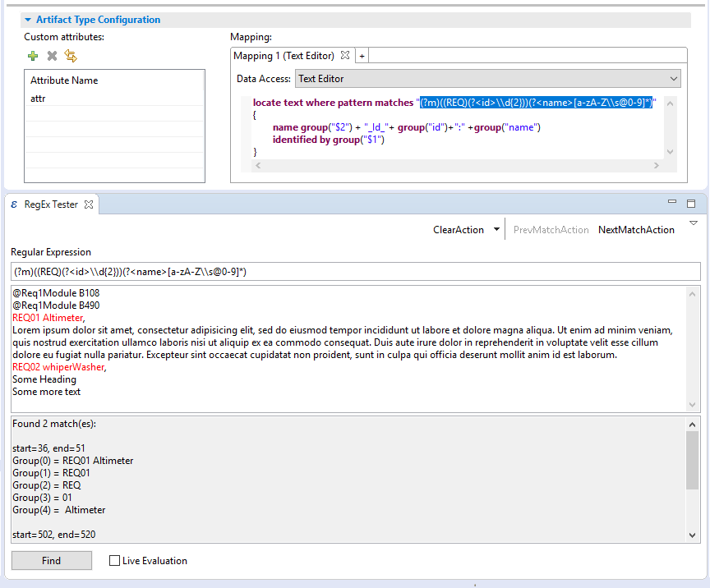
Task: Delete the selected custom attribute
Action: click(52, 56)
